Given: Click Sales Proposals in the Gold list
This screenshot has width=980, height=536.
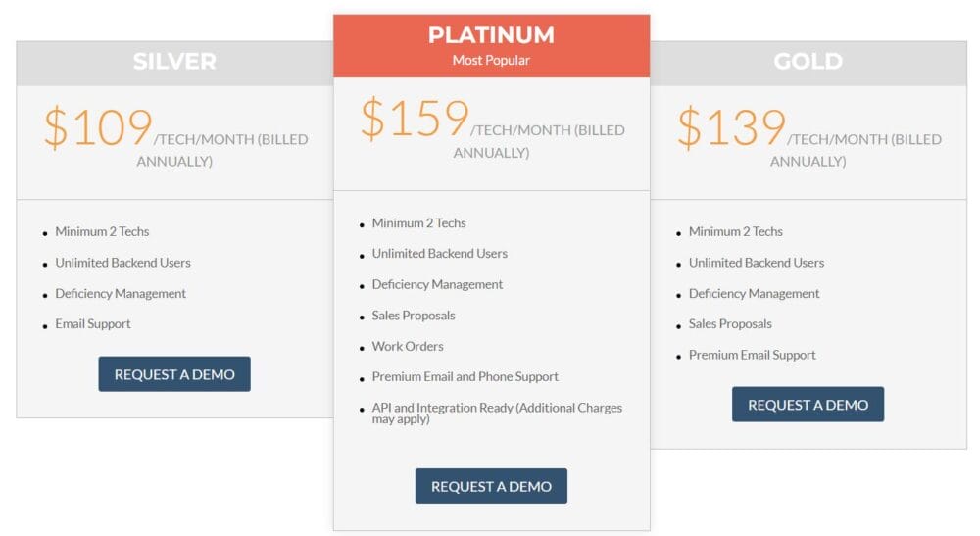Looking at the screenshot, I should pos(730,324).
